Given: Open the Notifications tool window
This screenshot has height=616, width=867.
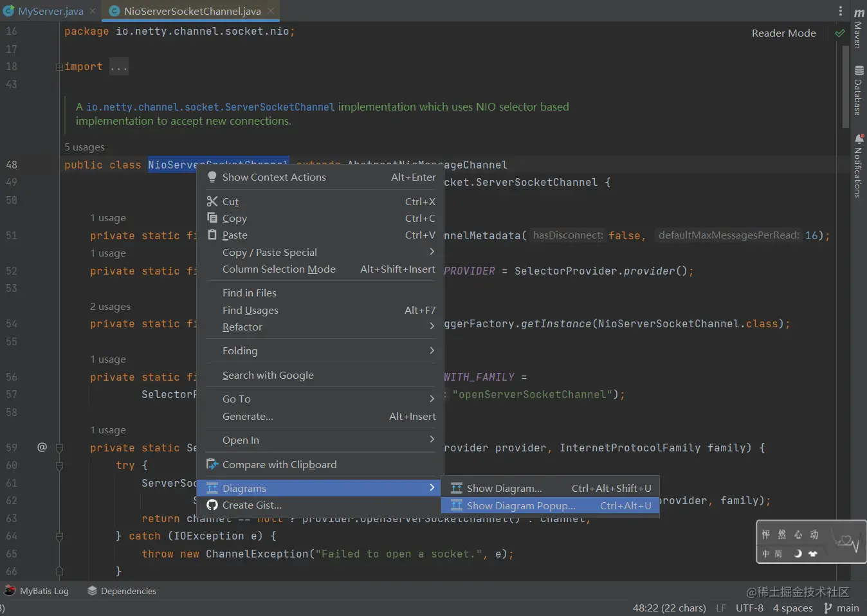Looking at the screenshot, I should (x=859, y=165).
